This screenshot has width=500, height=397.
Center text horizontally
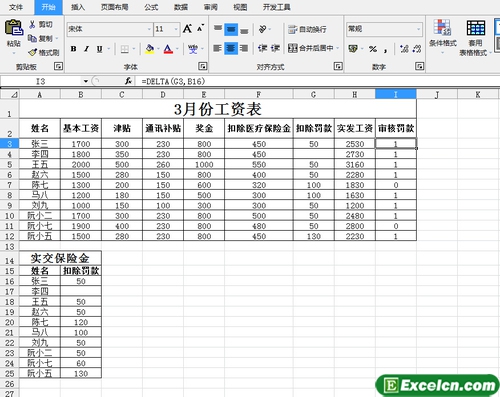point(231,48)
